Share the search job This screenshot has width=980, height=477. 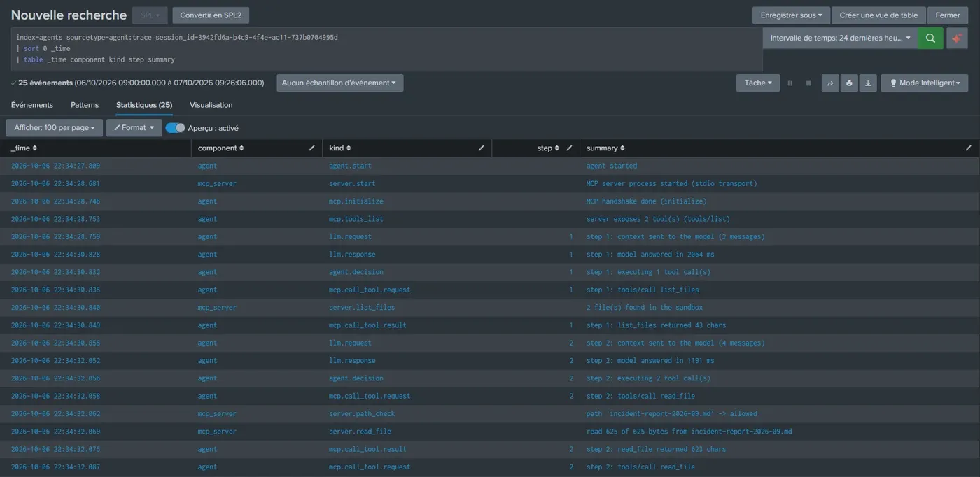pyautogui.click(x=830, y=83)
